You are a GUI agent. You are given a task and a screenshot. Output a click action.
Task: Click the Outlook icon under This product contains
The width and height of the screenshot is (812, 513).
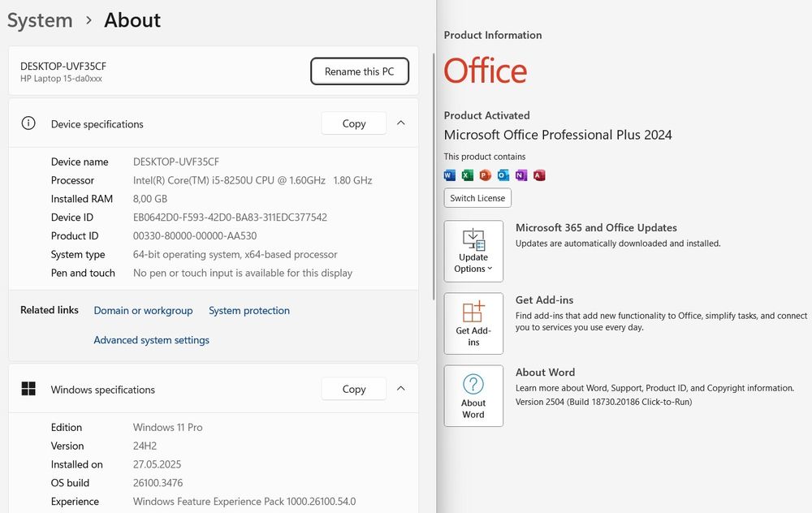pyautogui.click(x=503, y=175)
